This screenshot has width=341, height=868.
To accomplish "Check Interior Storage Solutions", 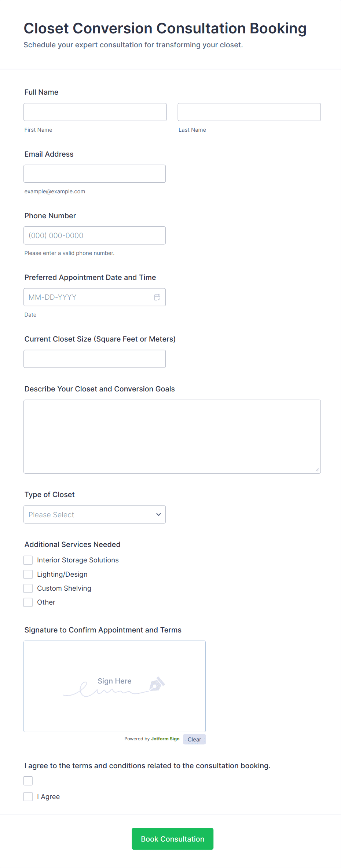I will pos(28,560).
